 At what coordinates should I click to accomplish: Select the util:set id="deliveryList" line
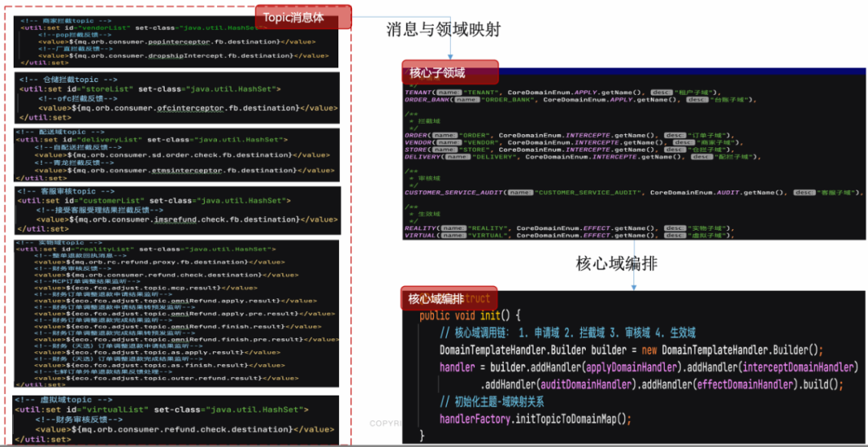click(x=152, y=140)
